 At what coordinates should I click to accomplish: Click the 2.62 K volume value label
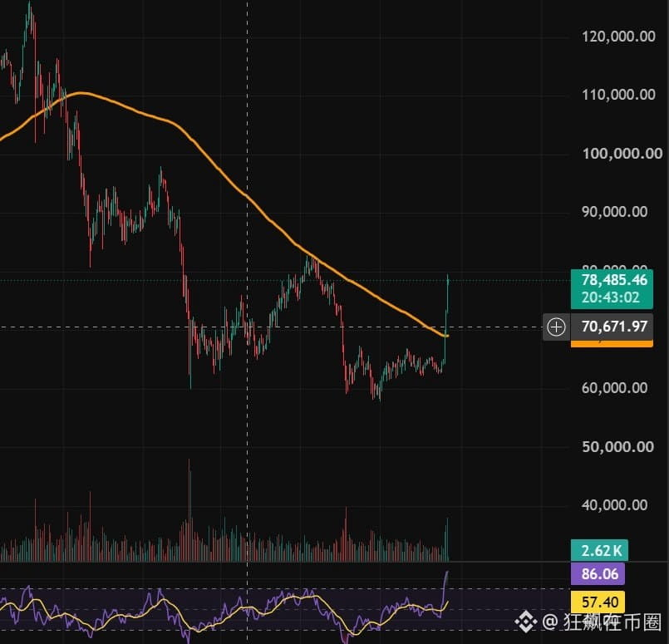tap(600, 551)
